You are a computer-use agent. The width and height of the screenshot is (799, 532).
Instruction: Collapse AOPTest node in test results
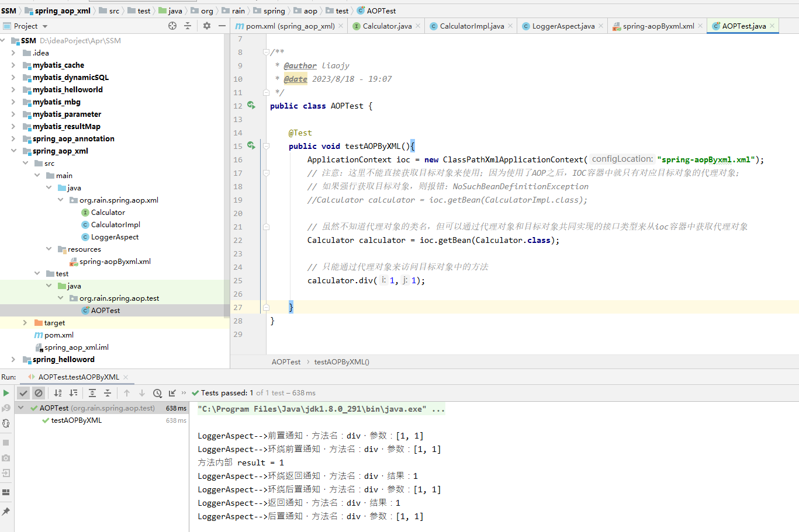click(21, 408)
